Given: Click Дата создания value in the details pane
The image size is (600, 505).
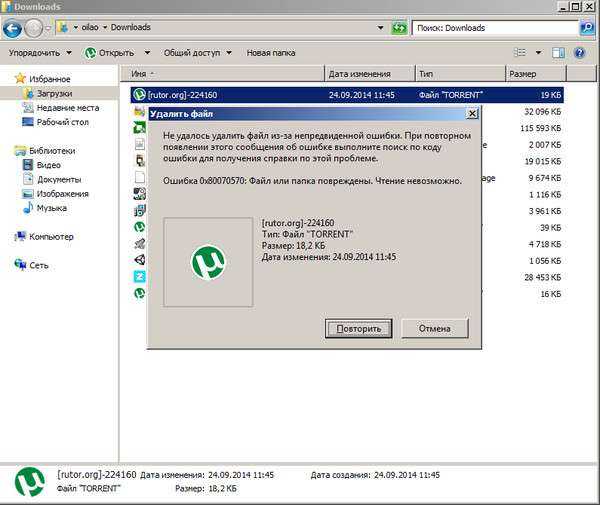Looking at the screenshot, I should 407,475.
